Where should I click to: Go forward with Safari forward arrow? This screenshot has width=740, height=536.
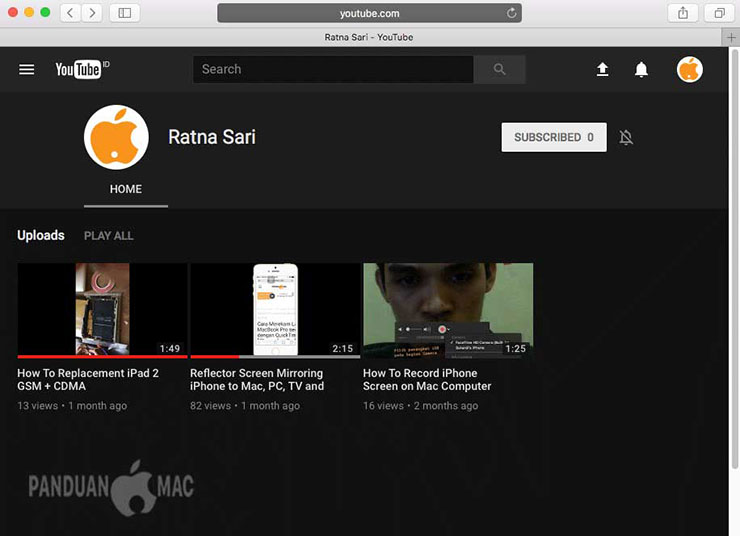[92, 13]
